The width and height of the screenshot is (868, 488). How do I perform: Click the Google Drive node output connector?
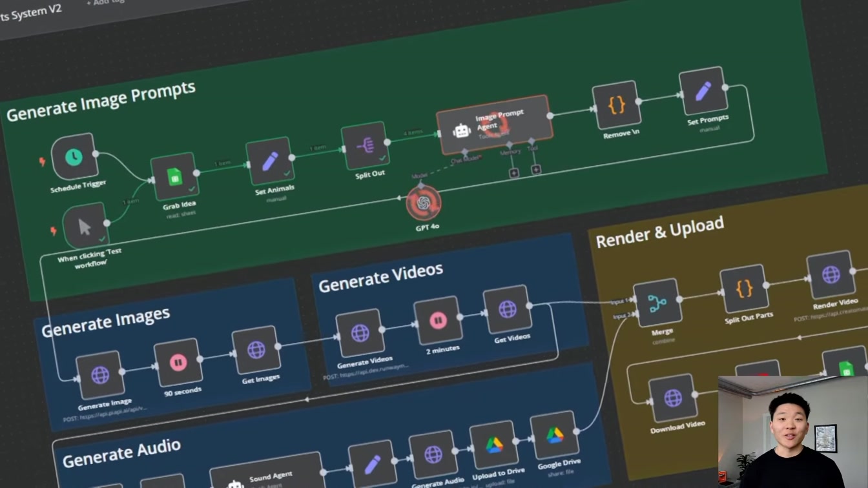575,431
